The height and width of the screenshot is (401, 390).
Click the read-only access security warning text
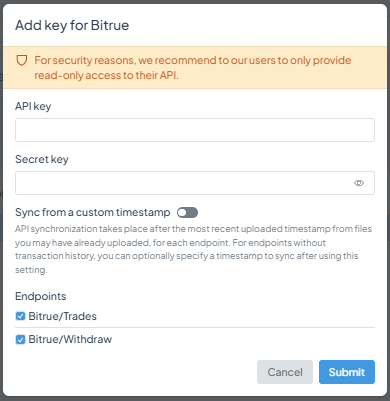[x=193, y=68]
